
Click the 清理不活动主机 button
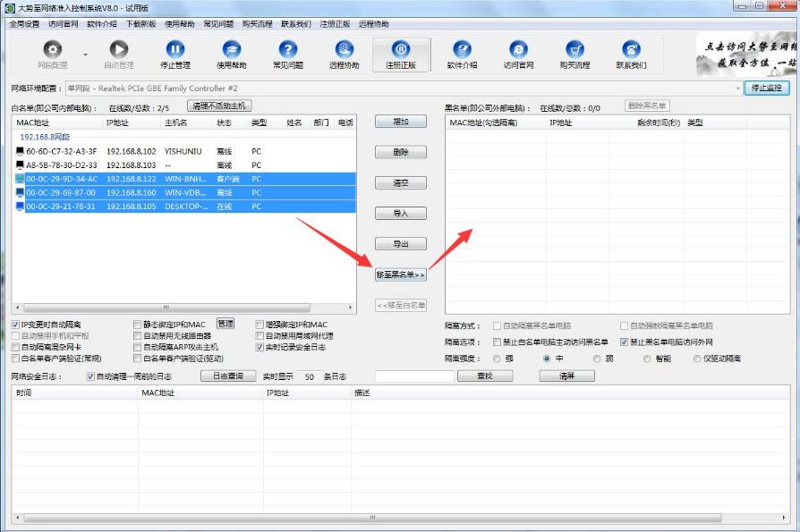[219, 106]
